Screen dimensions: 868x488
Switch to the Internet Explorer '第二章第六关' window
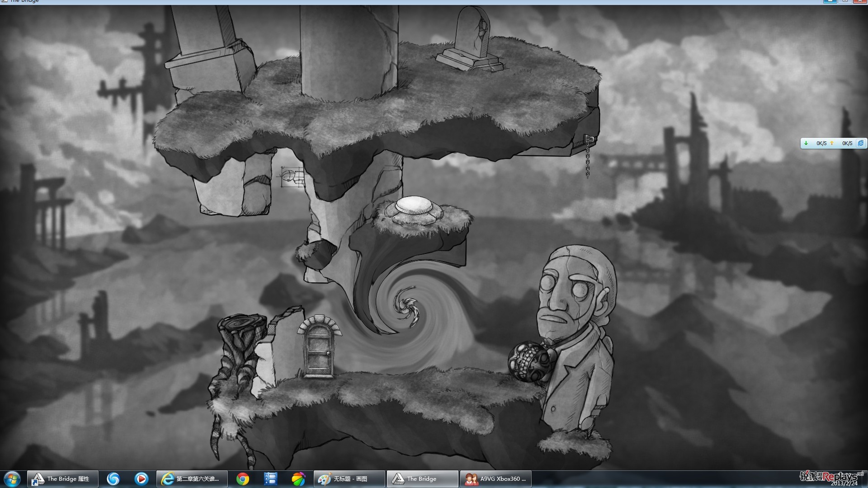pos(192,479)
